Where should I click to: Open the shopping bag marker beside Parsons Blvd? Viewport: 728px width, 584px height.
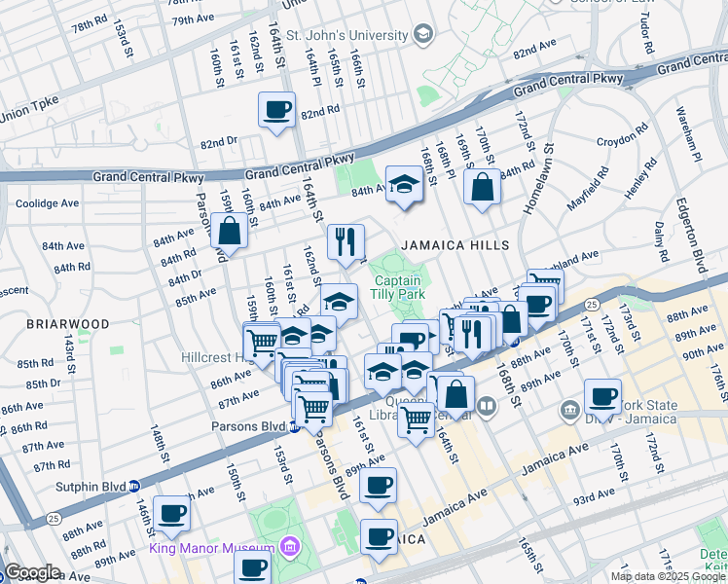click(x=230, y=233)
